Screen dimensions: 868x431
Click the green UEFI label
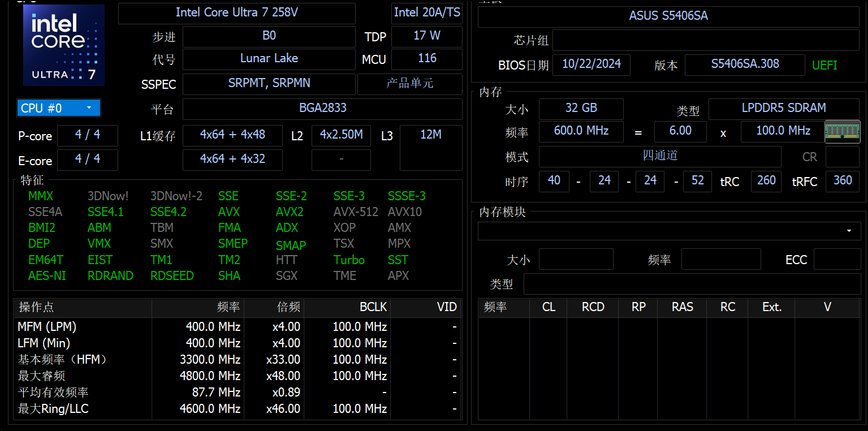pos(824,65)
